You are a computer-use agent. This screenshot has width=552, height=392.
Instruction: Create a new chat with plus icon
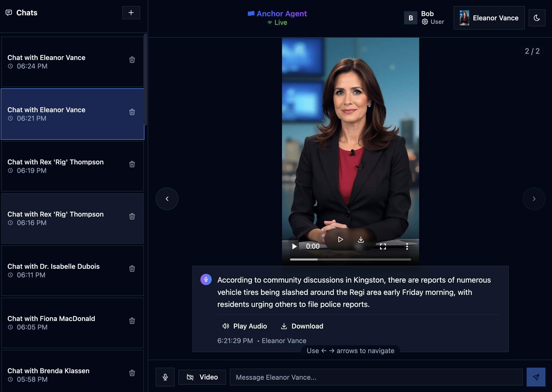coord(131,13)
